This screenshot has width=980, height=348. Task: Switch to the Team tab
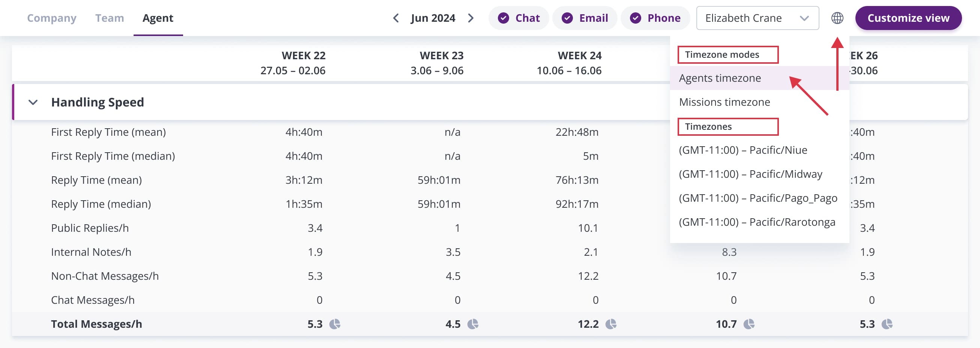coord(110,18)
